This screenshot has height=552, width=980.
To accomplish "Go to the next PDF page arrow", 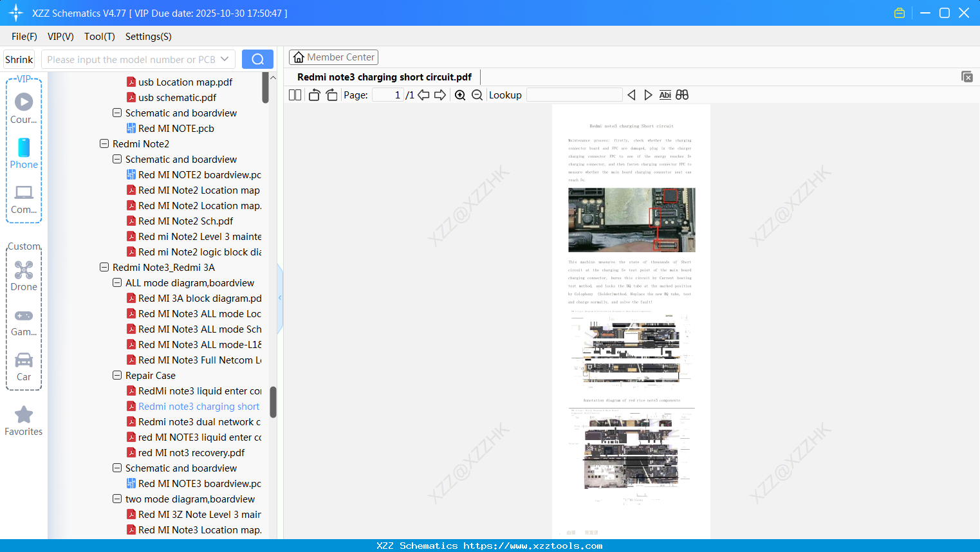I will point(440,95).
